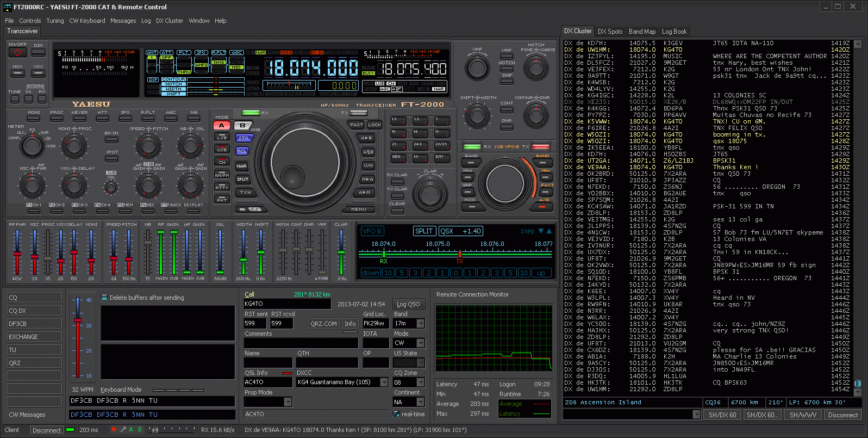Adjust the RF PWR slider handle

(x=17, y=254)
